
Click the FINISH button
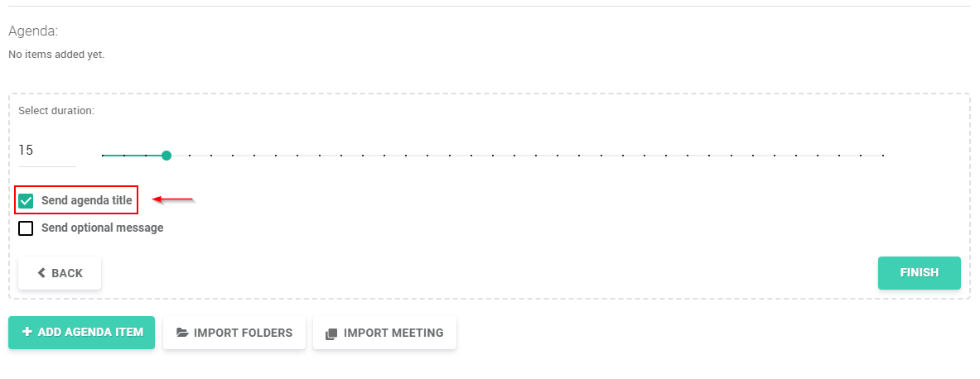(x=920, y=273)
